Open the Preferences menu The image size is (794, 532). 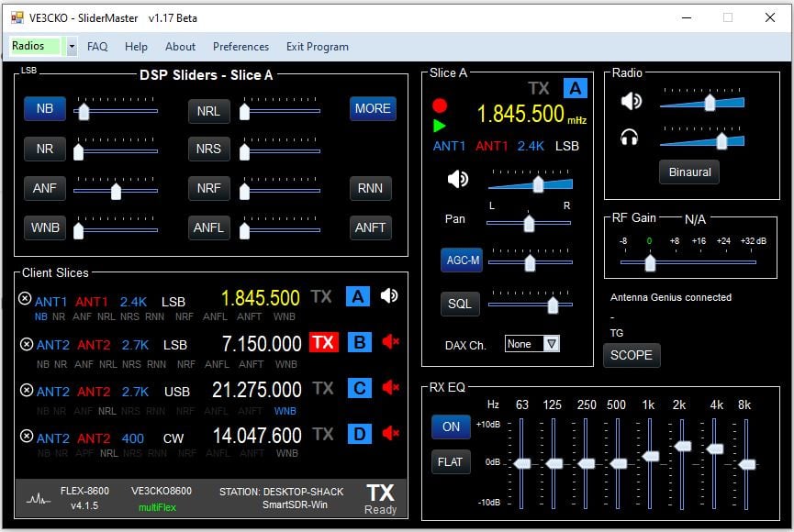coord(240,47)
